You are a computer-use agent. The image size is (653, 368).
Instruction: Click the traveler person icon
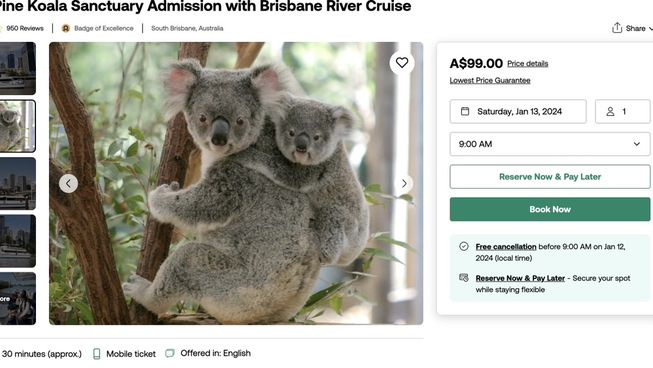click(610, 112)
